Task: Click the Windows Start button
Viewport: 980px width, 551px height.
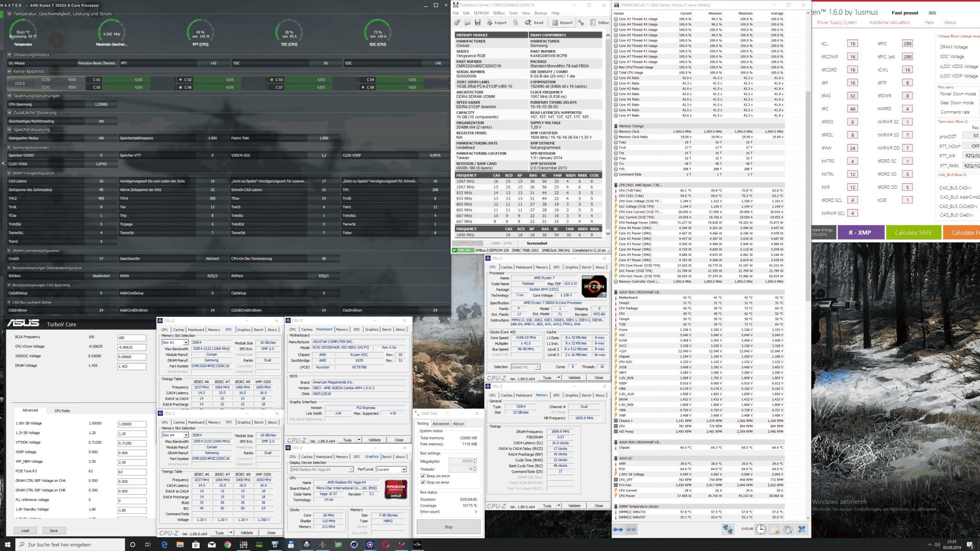Action: [x=8, y=544]
